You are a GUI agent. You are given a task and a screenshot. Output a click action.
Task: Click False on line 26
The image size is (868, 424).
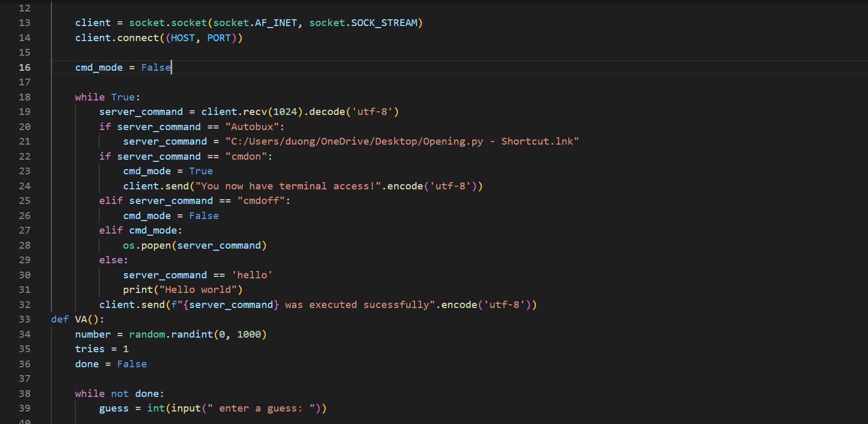click(x=204, y=216)
